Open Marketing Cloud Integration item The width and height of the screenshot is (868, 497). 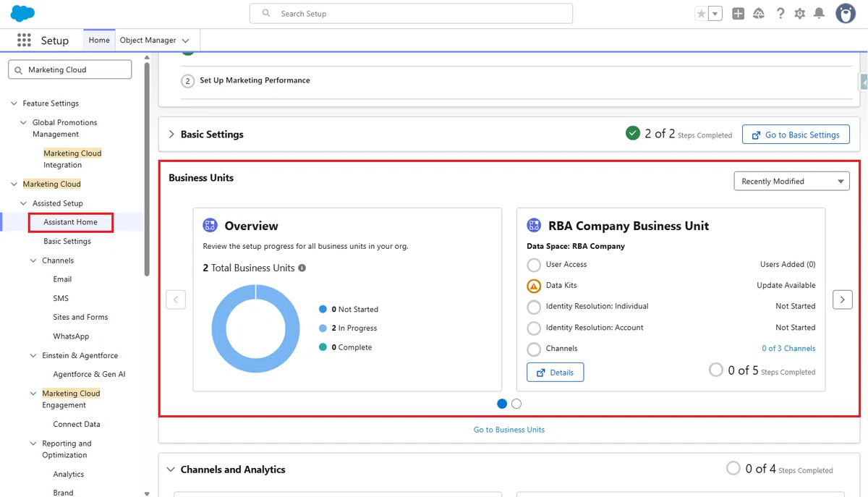72,159
